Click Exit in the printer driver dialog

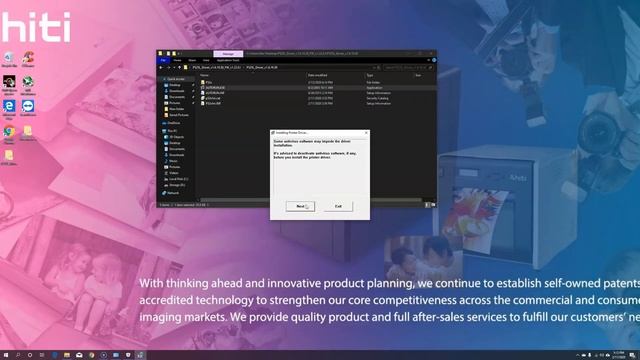(x=338, y=206)
